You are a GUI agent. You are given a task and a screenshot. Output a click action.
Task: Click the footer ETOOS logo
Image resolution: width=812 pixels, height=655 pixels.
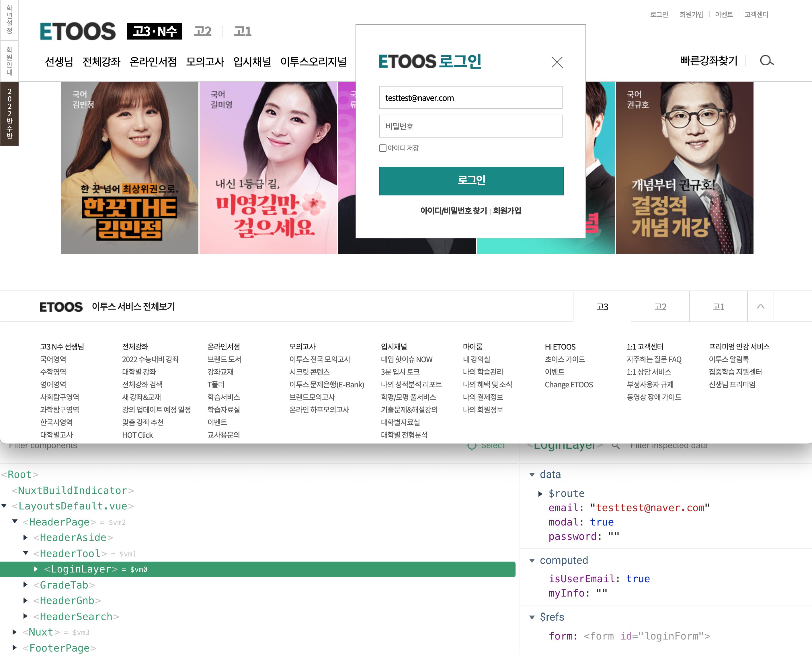click(x=61, y=307)
